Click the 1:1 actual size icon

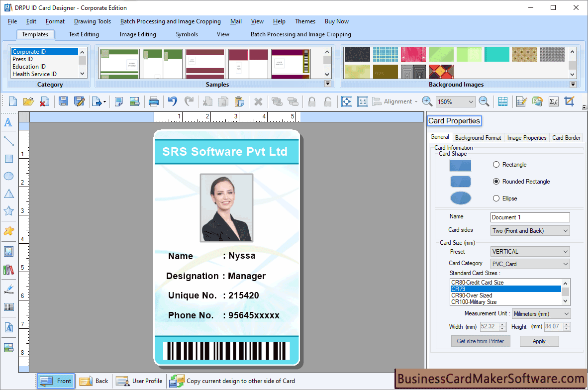pos(363,101)
